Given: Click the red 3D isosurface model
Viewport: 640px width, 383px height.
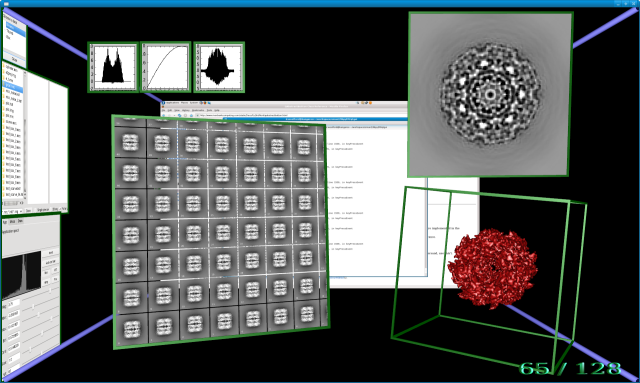Looking at the screenshot, I should [x=492, y=267].
